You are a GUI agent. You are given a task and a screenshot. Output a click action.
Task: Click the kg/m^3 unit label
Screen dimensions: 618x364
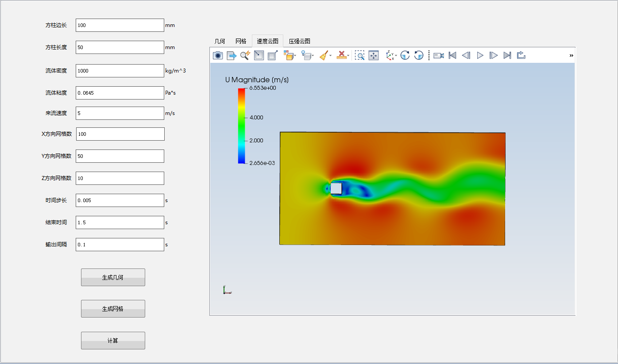pos(175,70)
